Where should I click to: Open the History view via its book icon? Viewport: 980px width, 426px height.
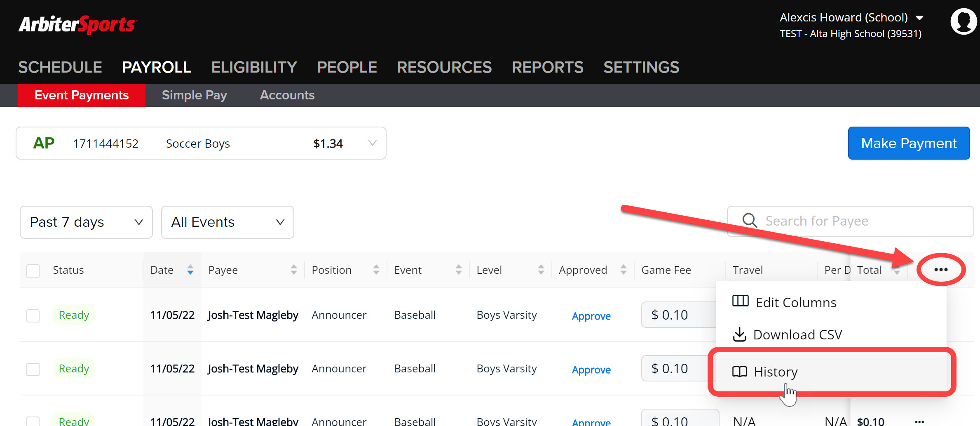(x=740, y=372)
